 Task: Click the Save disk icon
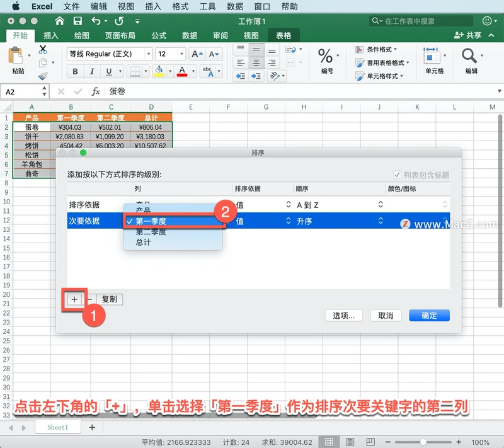pos(77,21)
